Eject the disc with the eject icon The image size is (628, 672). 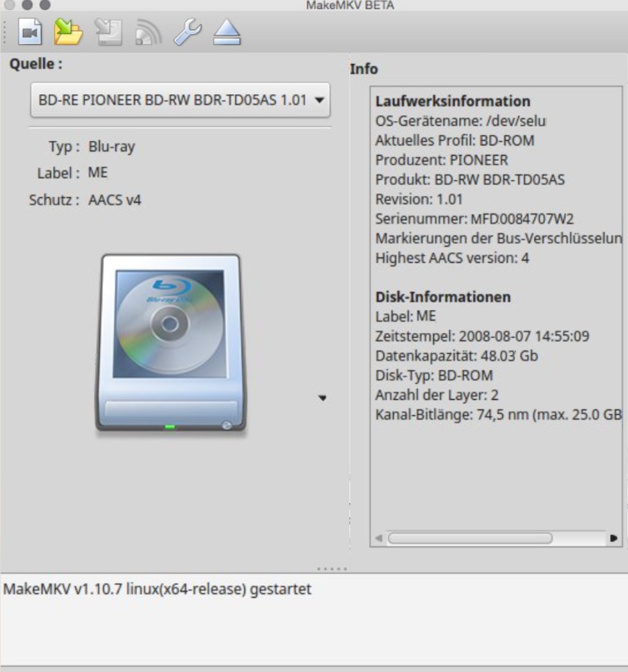coord(227,32)
